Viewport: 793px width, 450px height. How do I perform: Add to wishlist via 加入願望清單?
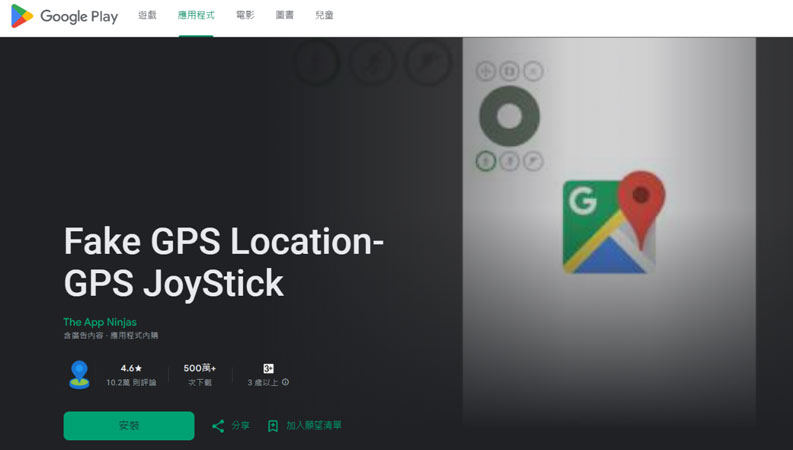(314, 426)
